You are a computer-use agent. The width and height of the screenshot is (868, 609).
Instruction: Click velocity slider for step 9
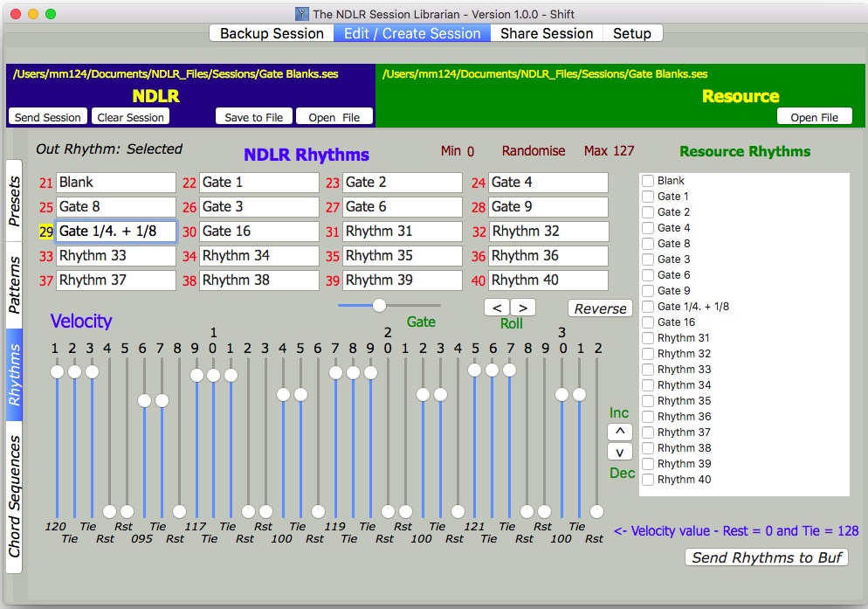pyautogui.click(x=196, y=438)
